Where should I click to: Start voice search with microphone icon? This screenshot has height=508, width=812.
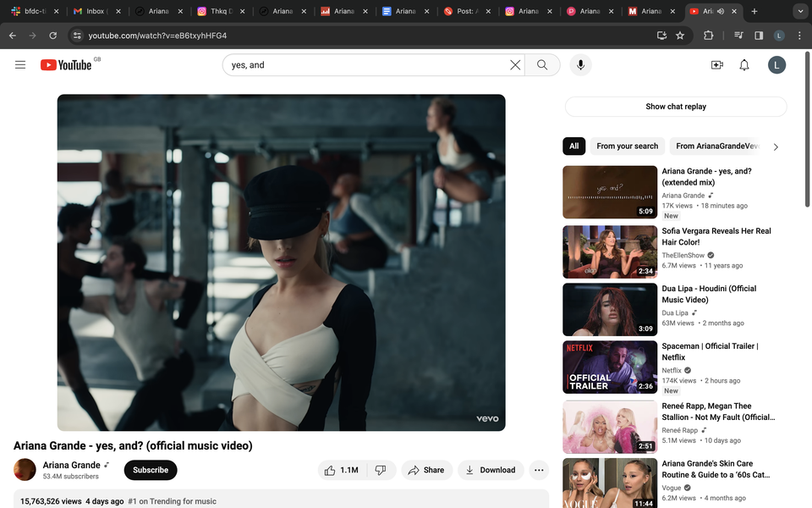pyautogui.click(x=580, y=65)
